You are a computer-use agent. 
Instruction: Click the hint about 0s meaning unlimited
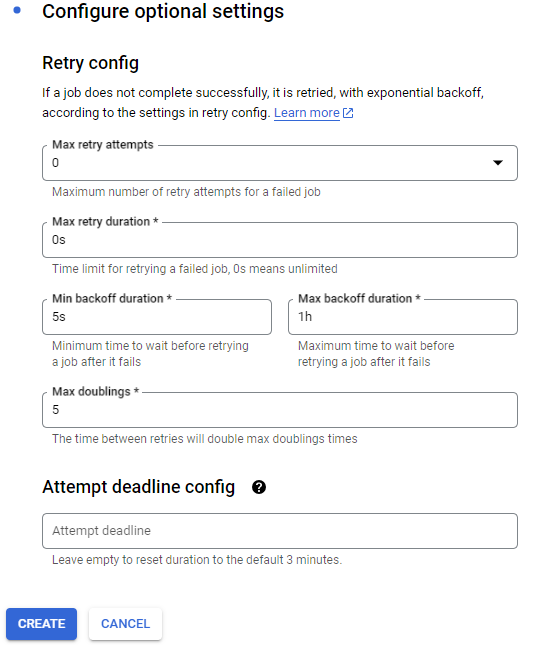(195, 269)
